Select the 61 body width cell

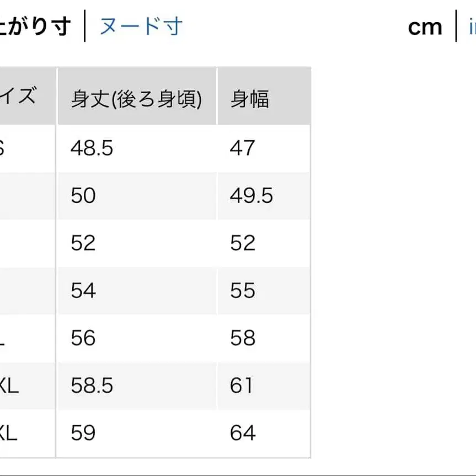242,387
